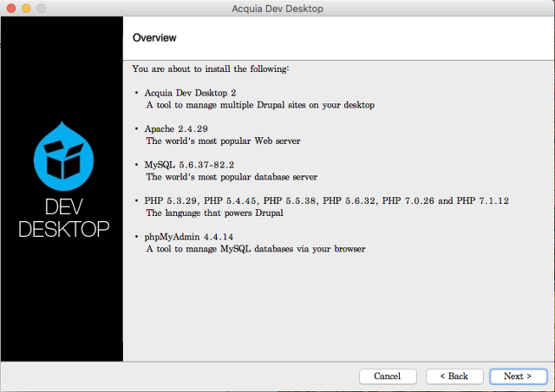Click the 'Acquia Dev Desktop' window title
This screenshot has height=392, width=555.
[277, 9]
